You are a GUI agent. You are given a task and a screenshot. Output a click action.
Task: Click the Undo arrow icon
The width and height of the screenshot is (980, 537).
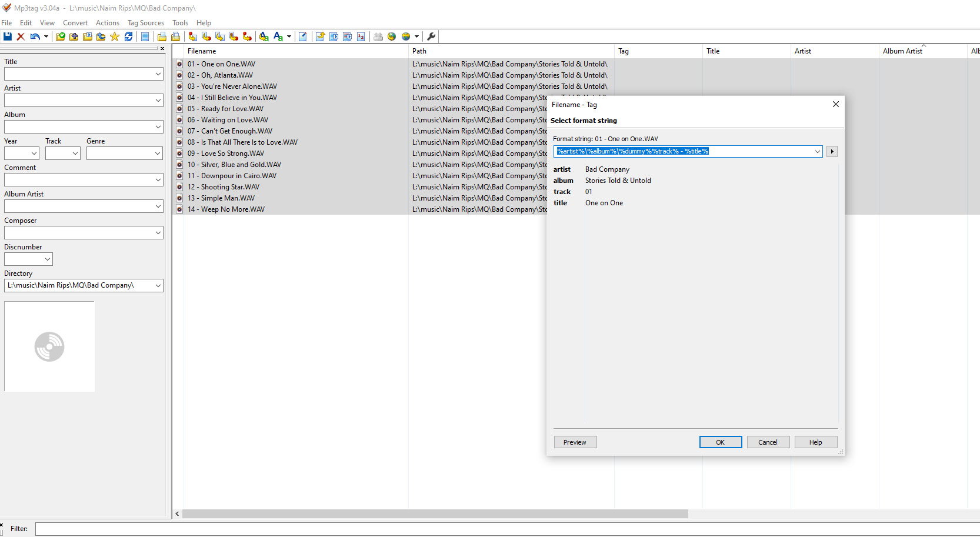coord(35,36)
